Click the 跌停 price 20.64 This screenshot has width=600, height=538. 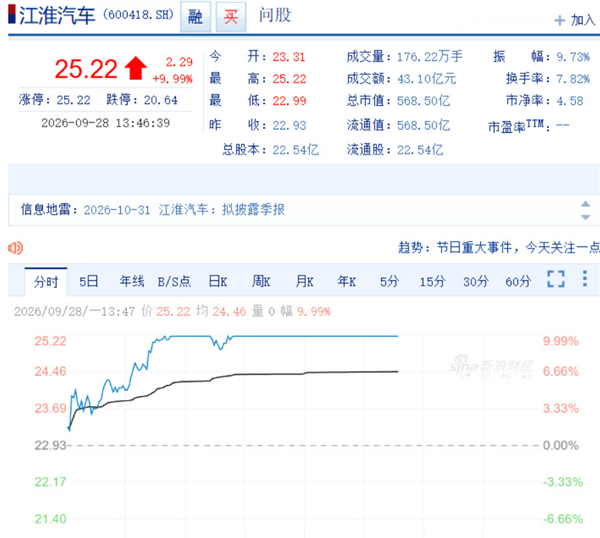[x=161, y=100]
